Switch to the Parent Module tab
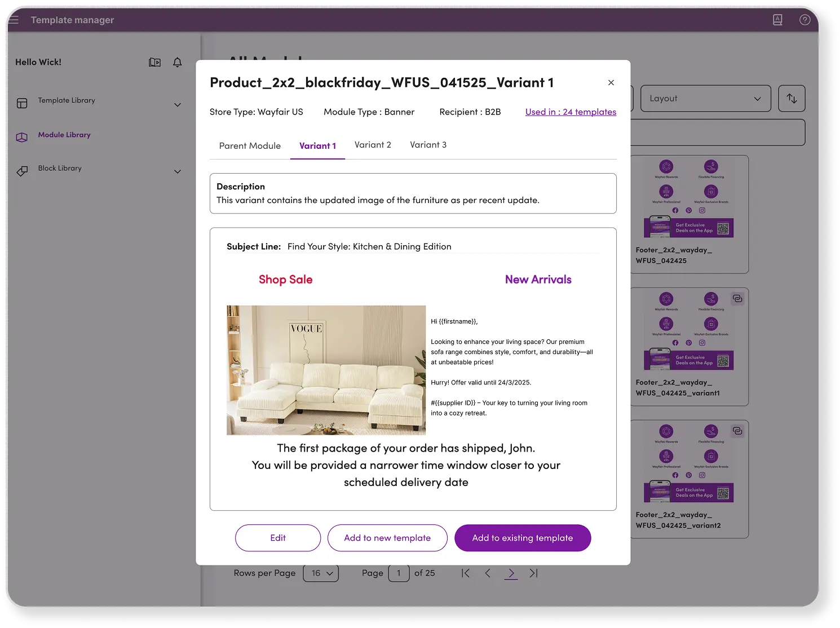The height and width of the screenshot is (628, 840). (250, 145)
